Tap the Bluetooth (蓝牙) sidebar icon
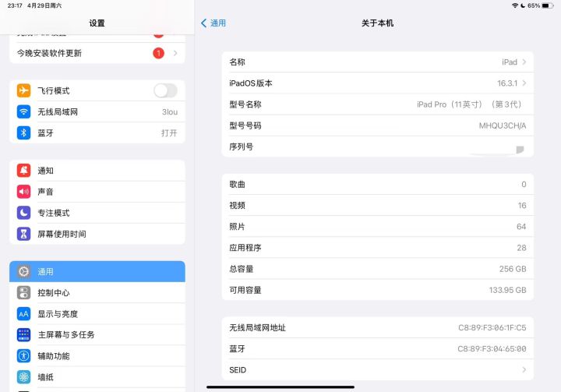Viewport: 561px width, 392px height. click(x=23, y=132)
